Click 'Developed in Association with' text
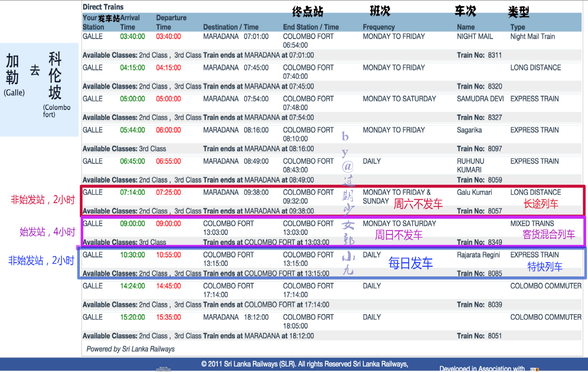This screenshot has width=588, height=372. coord(482,369)
